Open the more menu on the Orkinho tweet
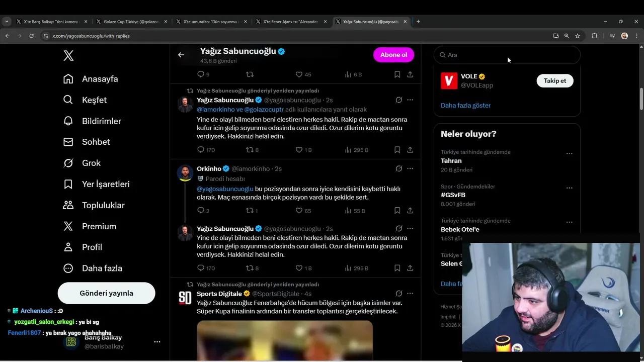This screenshot has width=644, height=362. coord(410,168)
